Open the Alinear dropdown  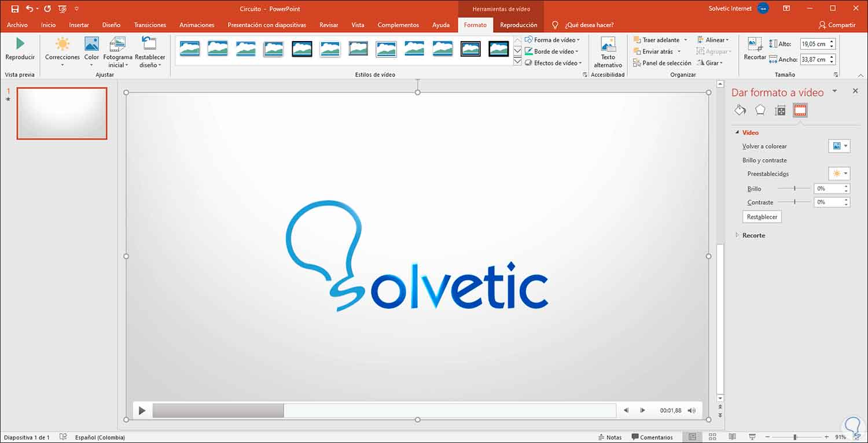pos(713,40)
